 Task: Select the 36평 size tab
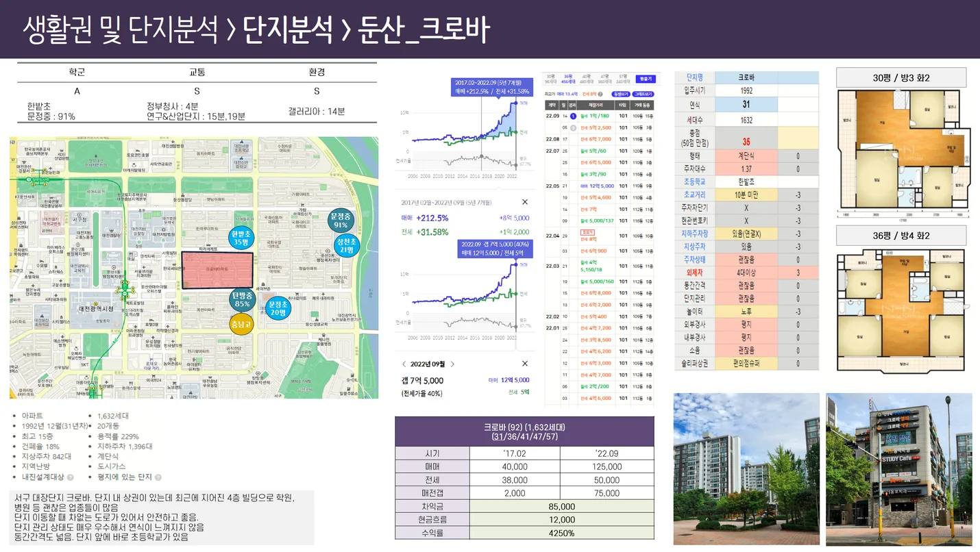click(567, 78)
